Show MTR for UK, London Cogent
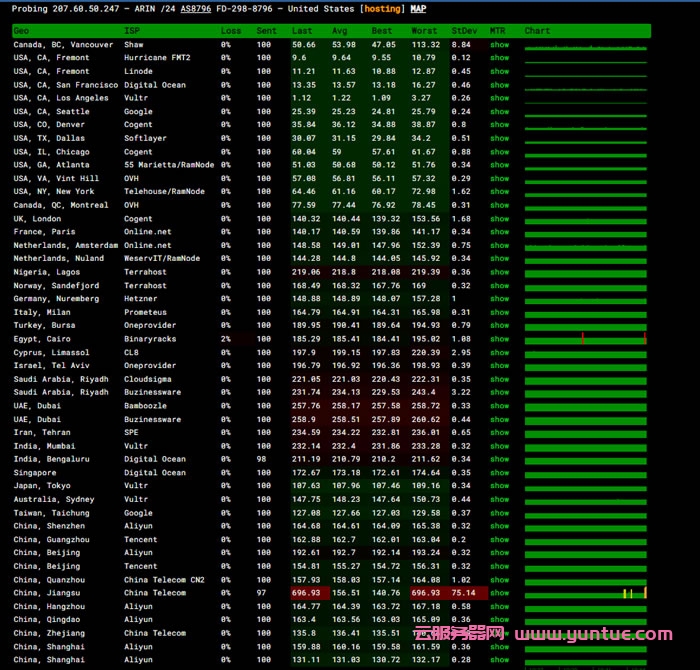 pyautogui.click(x=499, y=219)
